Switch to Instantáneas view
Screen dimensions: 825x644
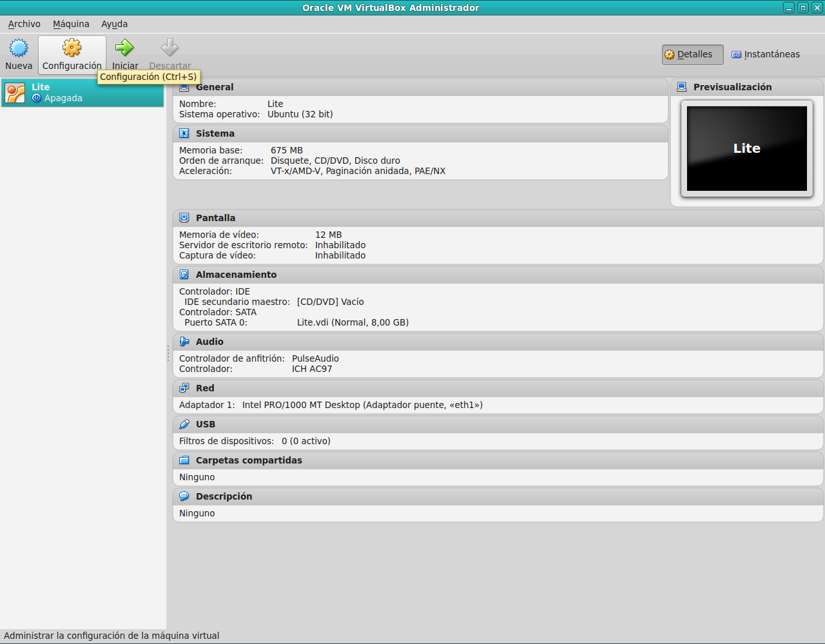pyautogui.click(x=766, y=55)
